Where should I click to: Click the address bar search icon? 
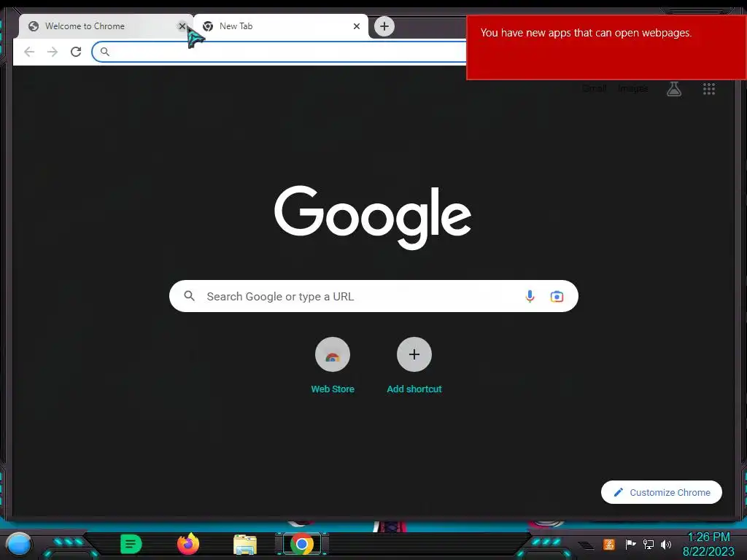click(105, 52)
